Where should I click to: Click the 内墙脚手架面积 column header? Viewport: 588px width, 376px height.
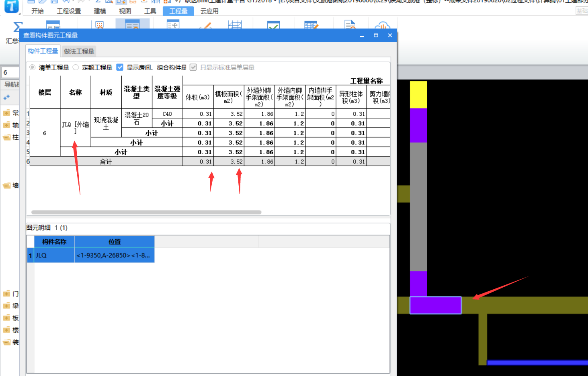(320, 97)
